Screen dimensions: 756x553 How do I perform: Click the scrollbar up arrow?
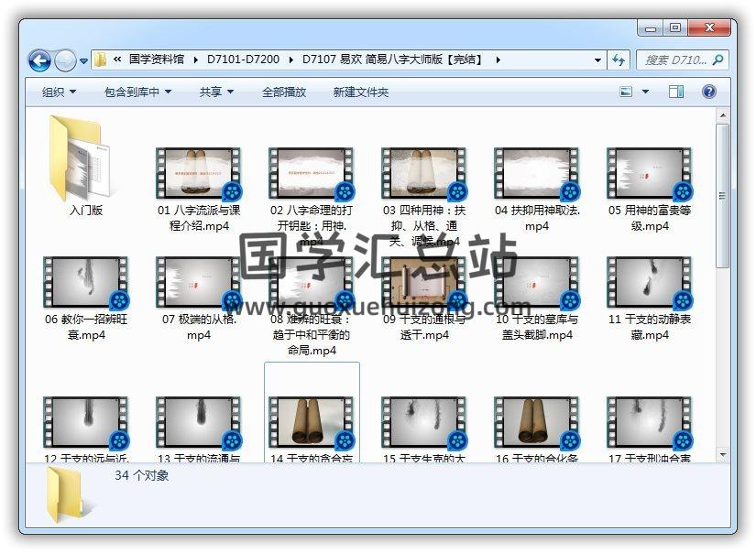click(722, 115)
